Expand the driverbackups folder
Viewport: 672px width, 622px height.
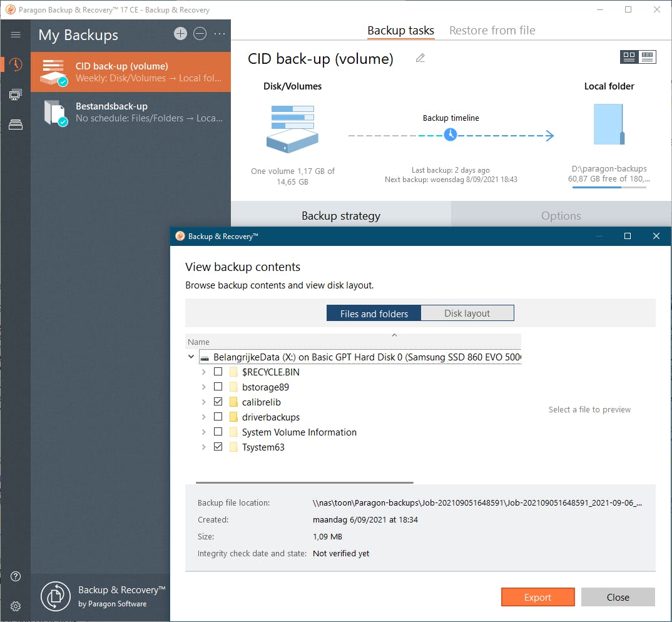(203, 417)
